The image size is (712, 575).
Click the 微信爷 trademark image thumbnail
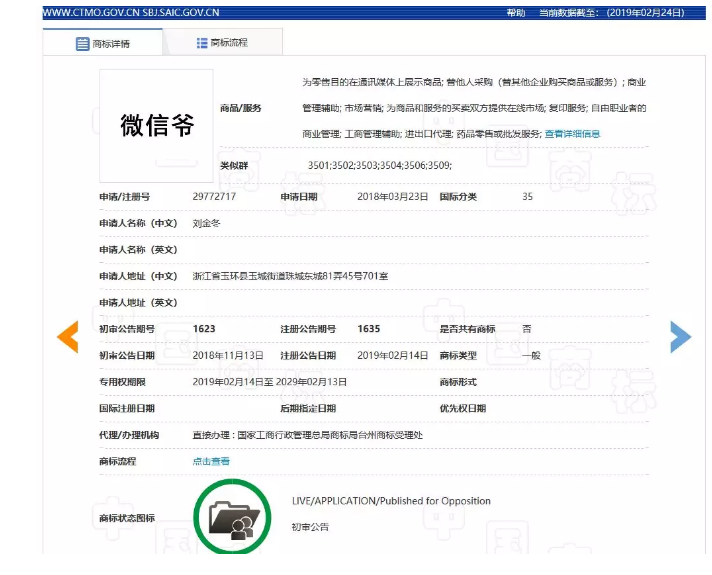pos(156,126)
